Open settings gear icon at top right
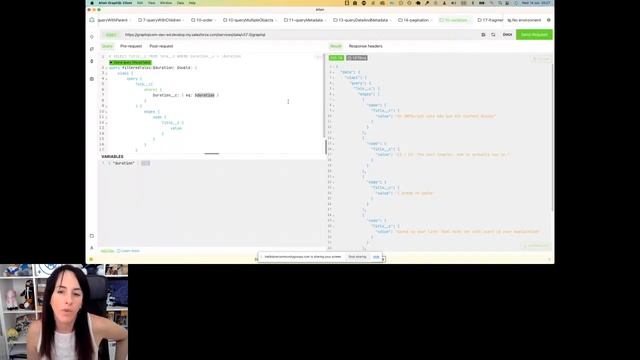Image resolution: width=640 pixels, height=360 pixels. 549,20
